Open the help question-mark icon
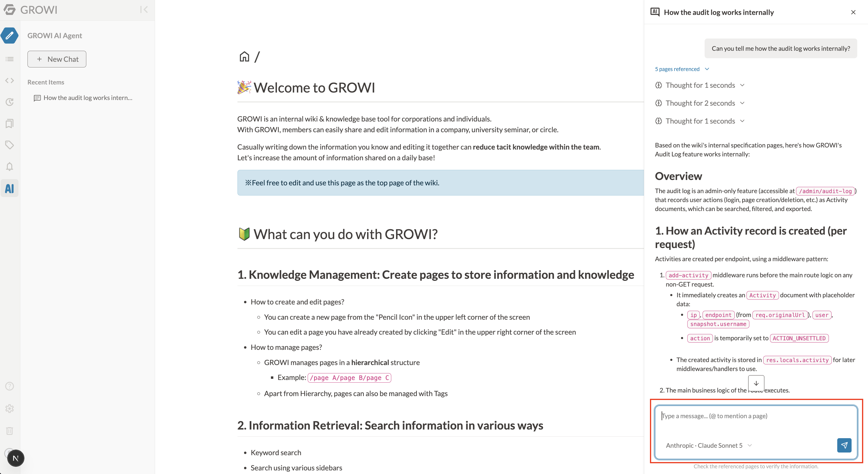The image size is (868, 474). coord(10,386)
